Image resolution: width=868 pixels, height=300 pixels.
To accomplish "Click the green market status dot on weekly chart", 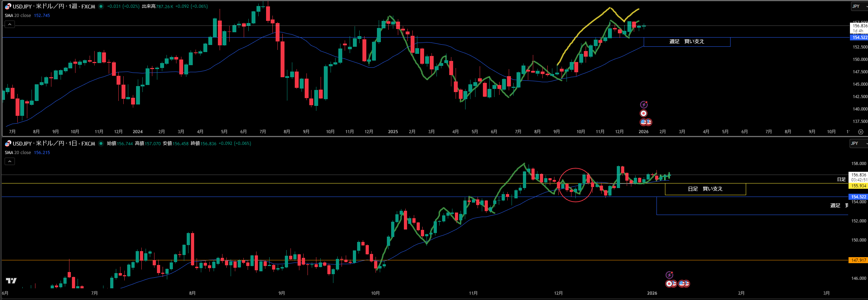I will coord(101,6).
